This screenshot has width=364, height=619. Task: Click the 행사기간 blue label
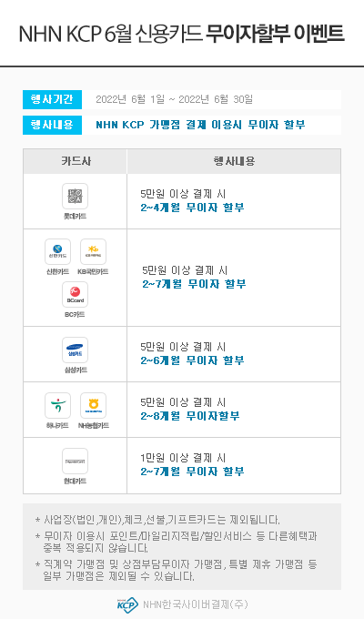click(x=52, y=99)
